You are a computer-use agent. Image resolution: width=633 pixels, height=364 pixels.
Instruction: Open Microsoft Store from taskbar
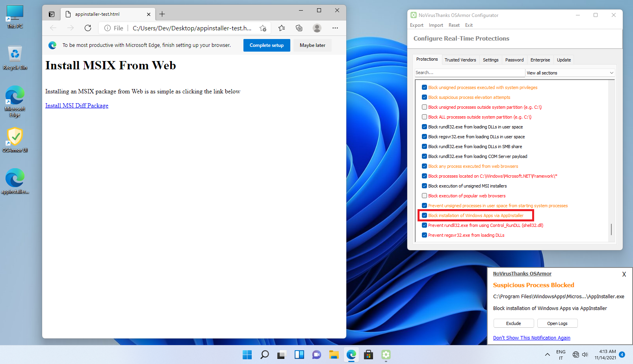(369, 355)
